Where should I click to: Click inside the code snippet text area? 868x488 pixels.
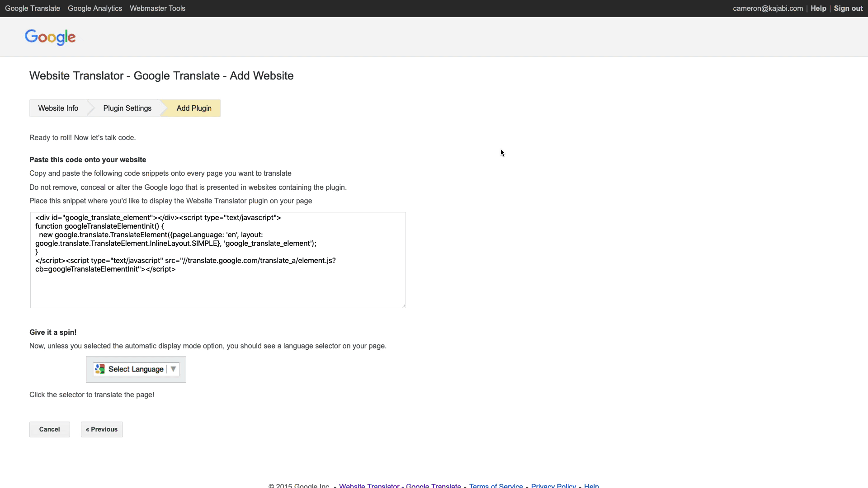point(217,285)
